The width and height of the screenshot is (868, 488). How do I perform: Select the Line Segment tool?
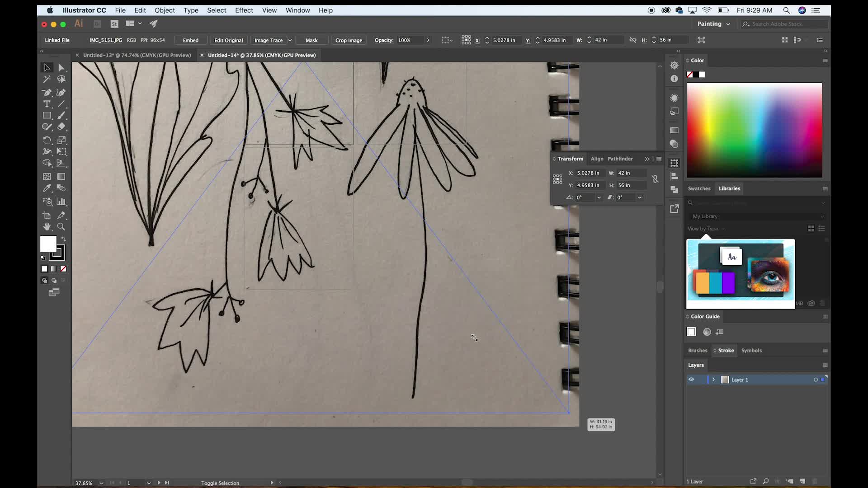tap(61, 104)
